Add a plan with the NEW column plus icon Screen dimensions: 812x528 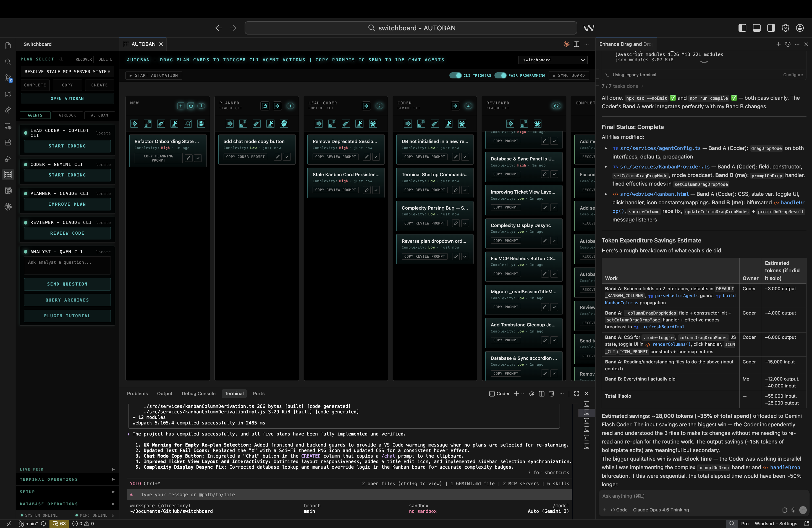(x=181, y=106)
